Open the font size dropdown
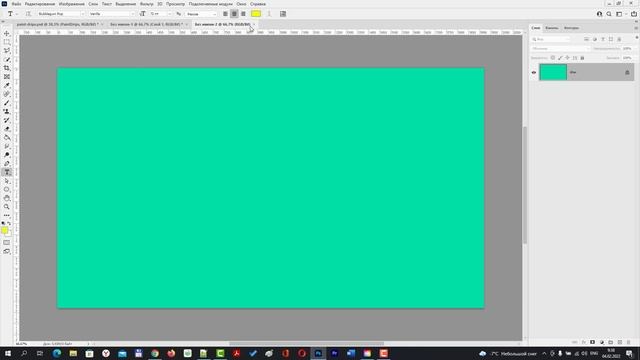640x360 pixels. (170, 14)
